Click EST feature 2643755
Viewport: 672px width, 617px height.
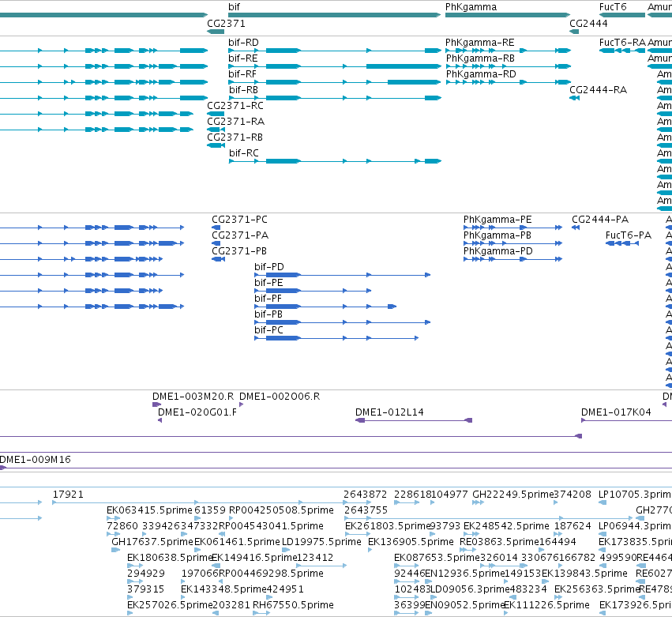pos(488,518)
